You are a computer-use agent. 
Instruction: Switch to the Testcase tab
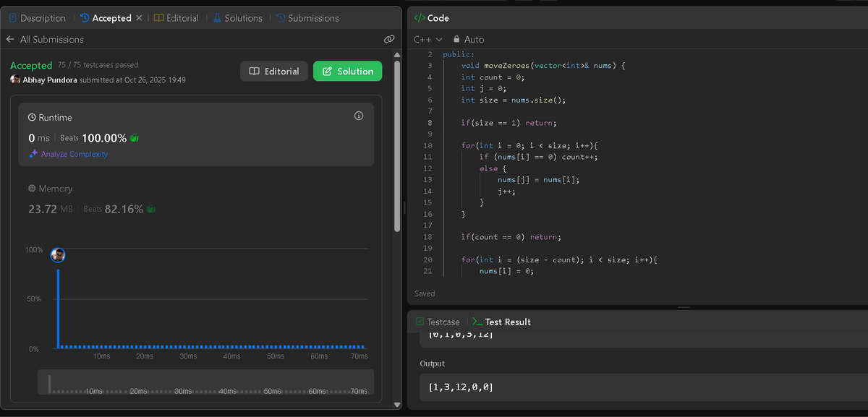438,322
